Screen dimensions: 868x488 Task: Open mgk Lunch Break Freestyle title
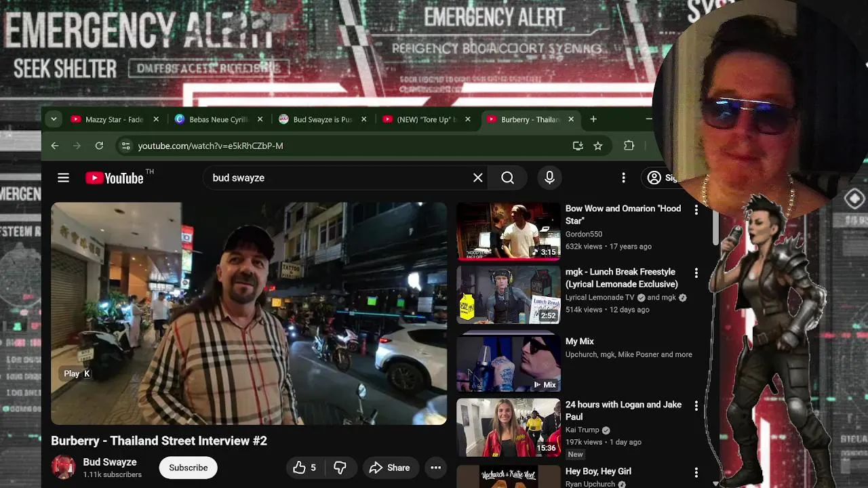[622, 278]
